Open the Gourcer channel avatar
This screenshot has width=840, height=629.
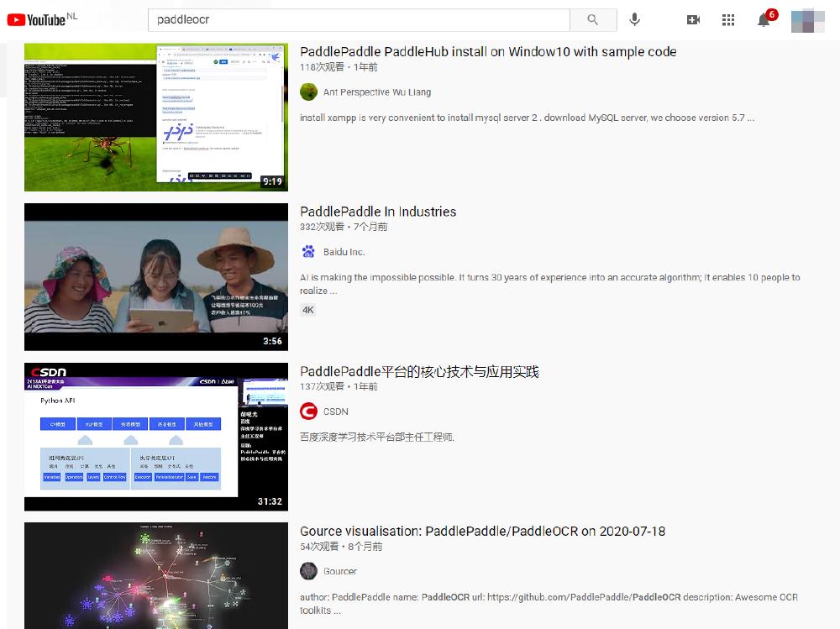pyautogui.click(x=308, y=571)
